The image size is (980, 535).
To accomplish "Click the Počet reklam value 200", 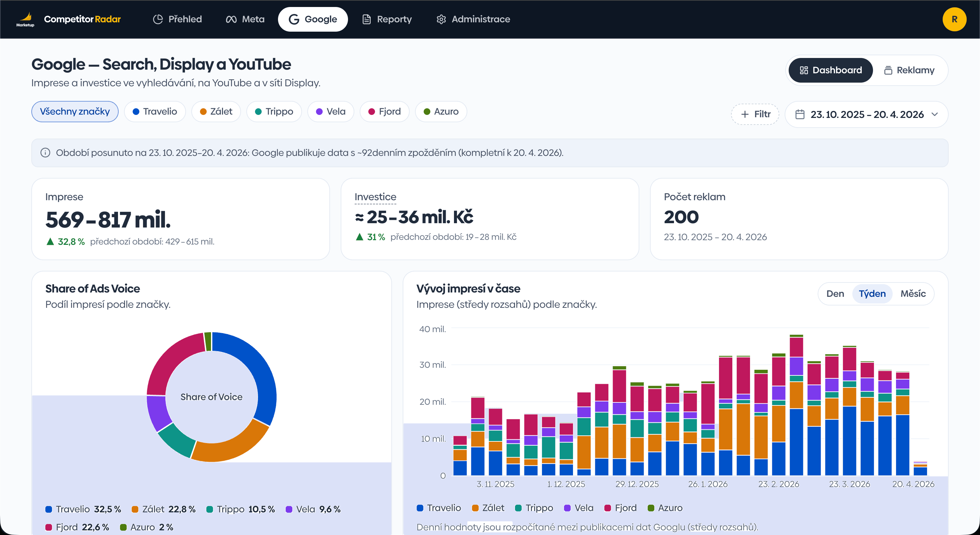I will click(x=681, y=217).
